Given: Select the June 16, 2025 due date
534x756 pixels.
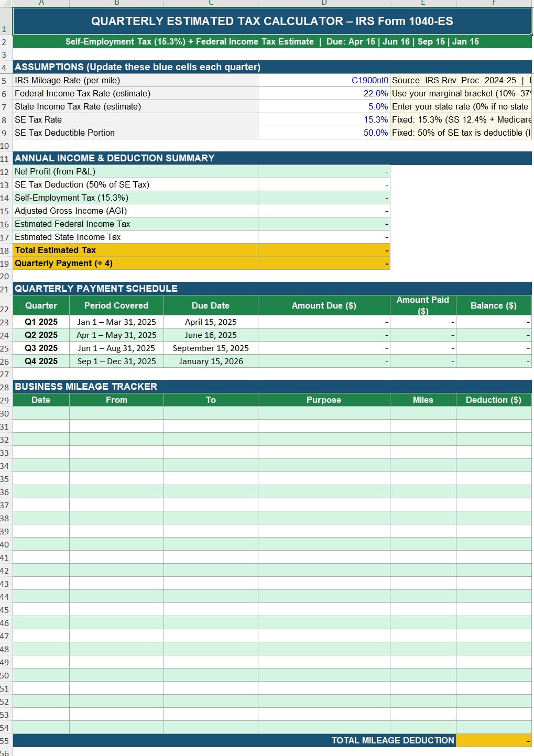Looking at the screenshot, I should pos(211,335).
